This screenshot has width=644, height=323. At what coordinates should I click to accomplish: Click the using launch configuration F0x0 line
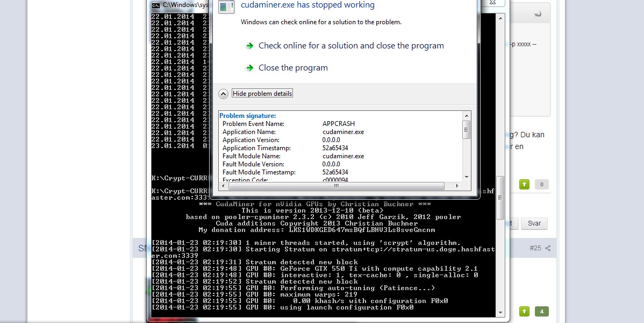coord(282,307)
